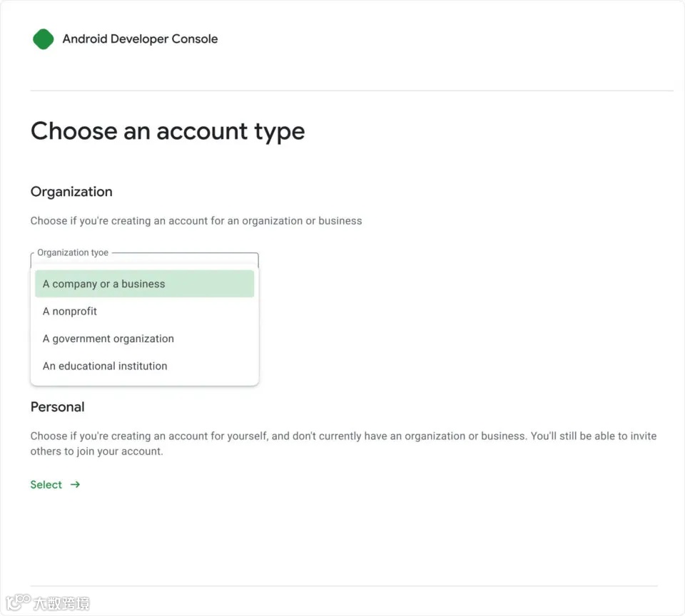This screenshot has height=616, width=685.
Task: Click the arrow icon beside Select
Action: [x=75, y=485]
